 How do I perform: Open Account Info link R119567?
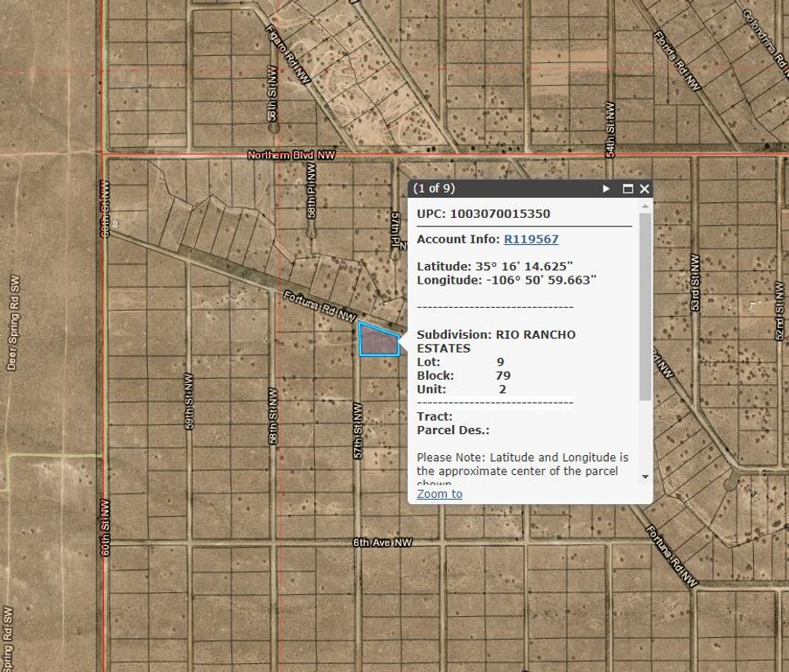(531, 239)
